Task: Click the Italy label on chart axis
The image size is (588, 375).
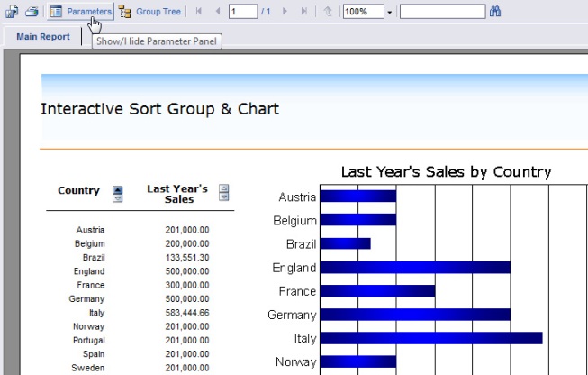Action: coord(305,339)
